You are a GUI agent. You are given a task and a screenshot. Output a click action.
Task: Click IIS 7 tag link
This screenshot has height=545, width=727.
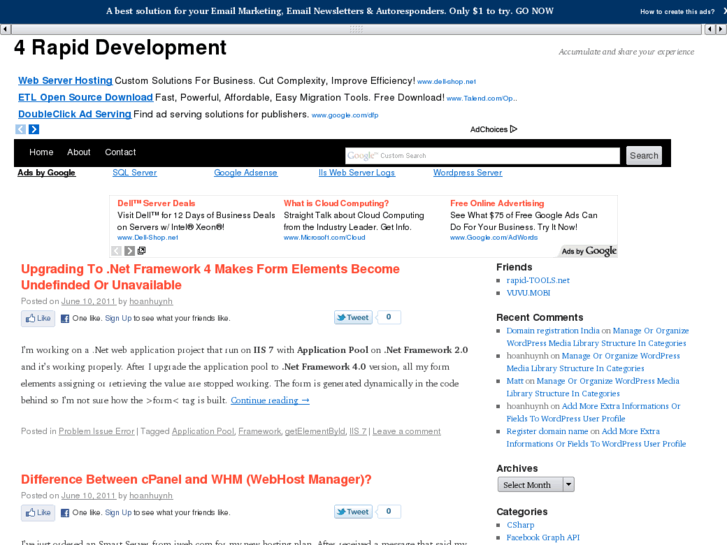pyautogui.click(x=358, y=431)
